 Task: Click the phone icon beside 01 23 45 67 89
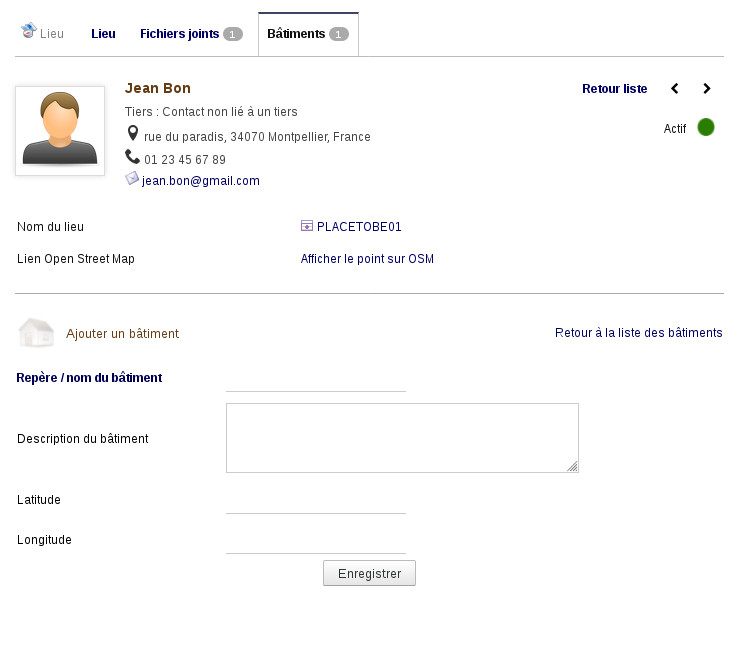pos(132,157)
